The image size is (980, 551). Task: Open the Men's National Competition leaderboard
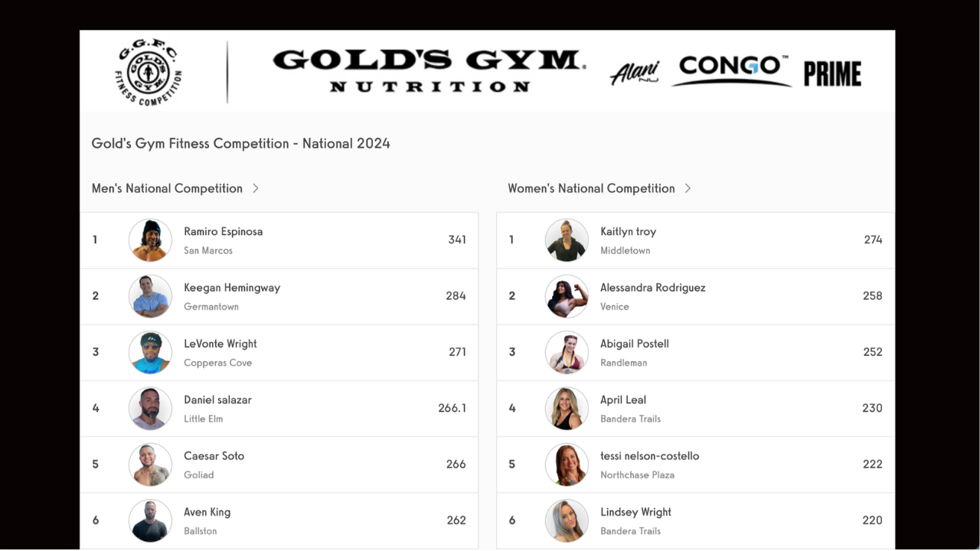coord(166,187)
